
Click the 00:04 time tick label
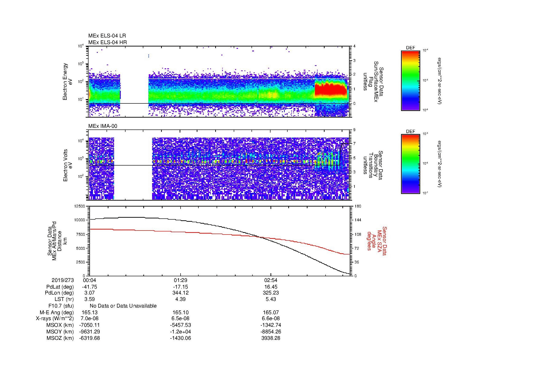point(89,280)
